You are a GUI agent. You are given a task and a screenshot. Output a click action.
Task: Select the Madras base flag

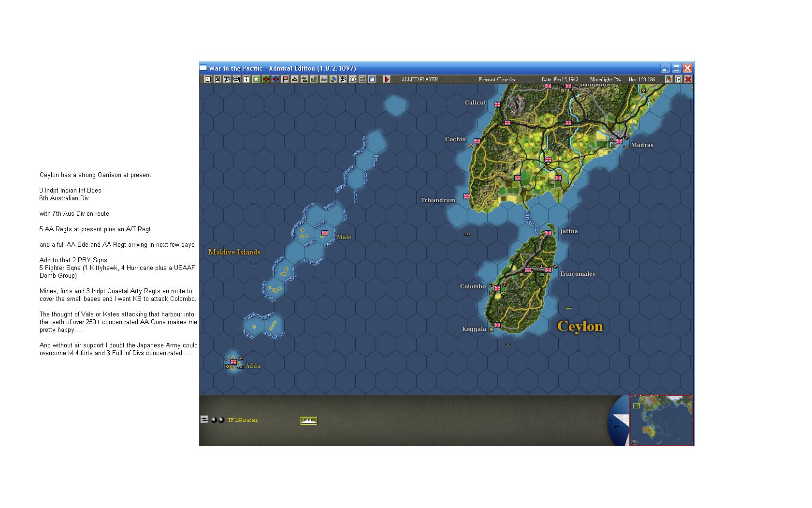(619, 141)
